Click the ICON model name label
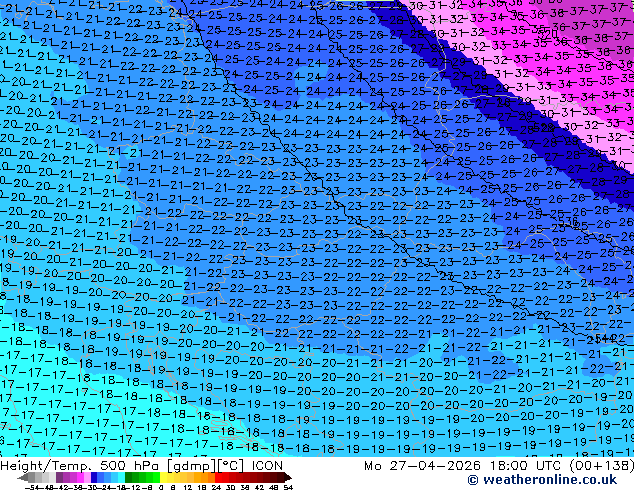The height and width of the screenshot is (490, 634). (x=267, y=466)
